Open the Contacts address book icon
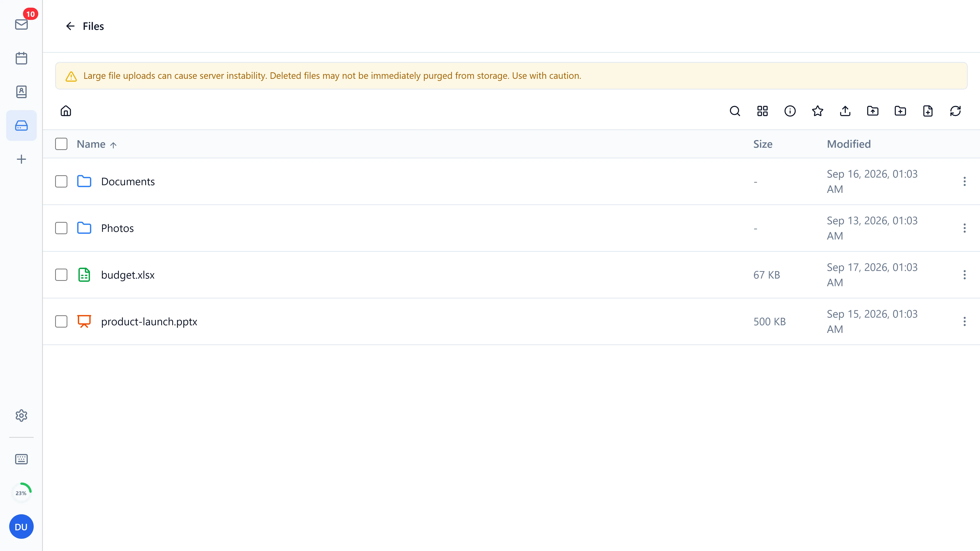 click(21, 92)
